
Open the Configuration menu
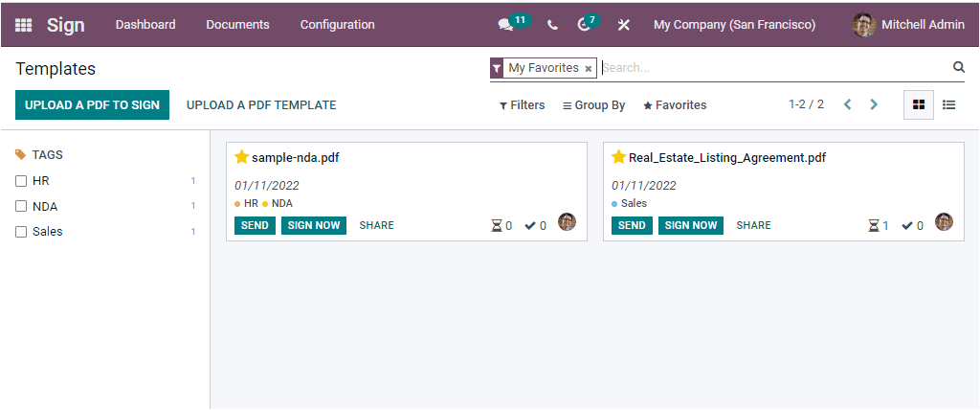(338, 25)
